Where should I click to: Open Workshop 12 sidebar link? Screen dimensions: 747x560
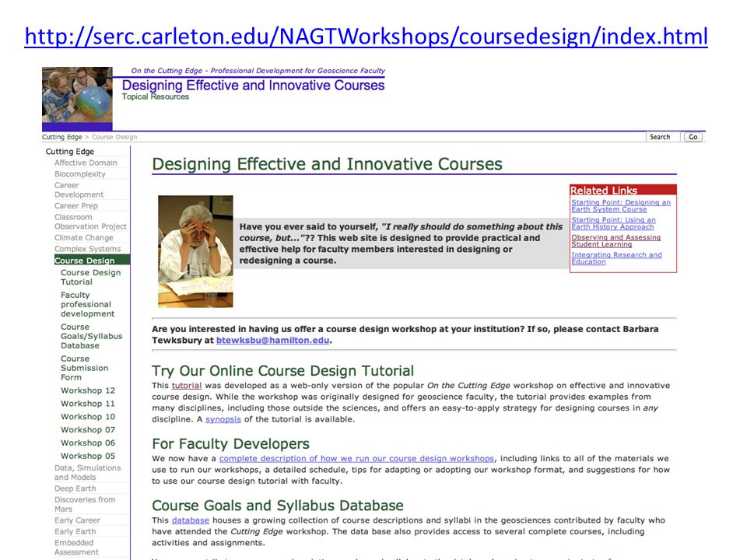tap(88, 390)
